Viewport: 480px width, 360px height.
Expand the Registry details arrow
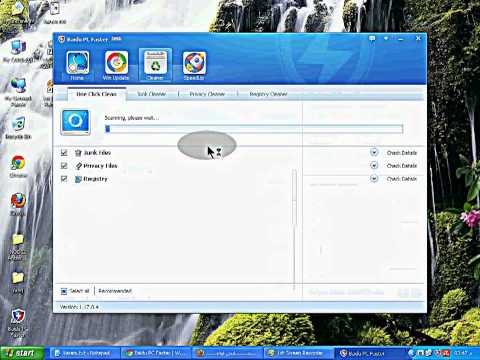coord(374,179)
